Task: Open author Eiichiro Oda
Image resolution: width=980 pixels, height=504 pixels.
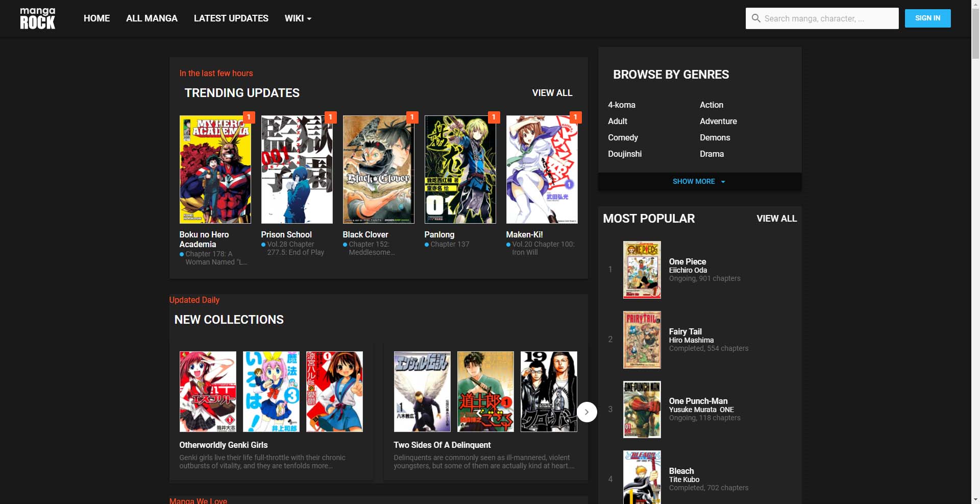Action: pyautogui.click(x=688, y=270)
